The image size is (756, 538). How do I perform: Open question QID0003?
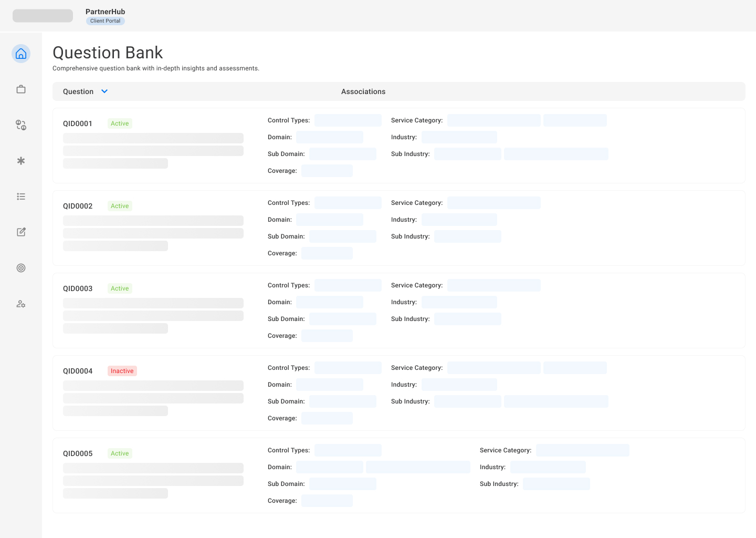(78, 288)
